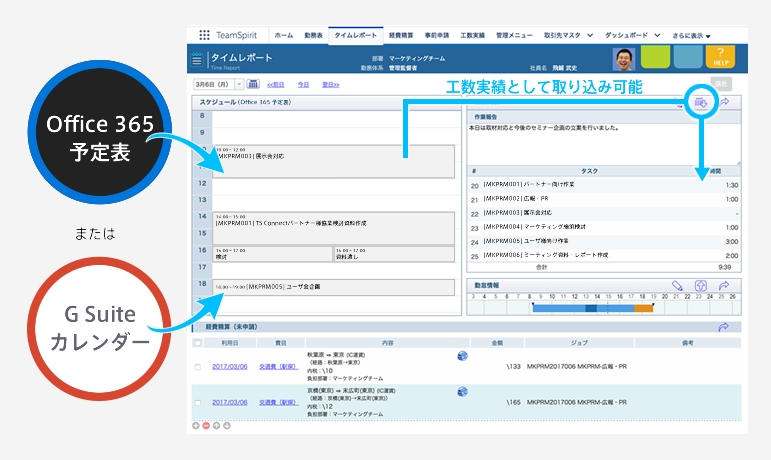This screenshot has width=771, height=460.
Task: Click the globe icon for 秋葉原→東京 expense
Action: (x=462, y=356)
